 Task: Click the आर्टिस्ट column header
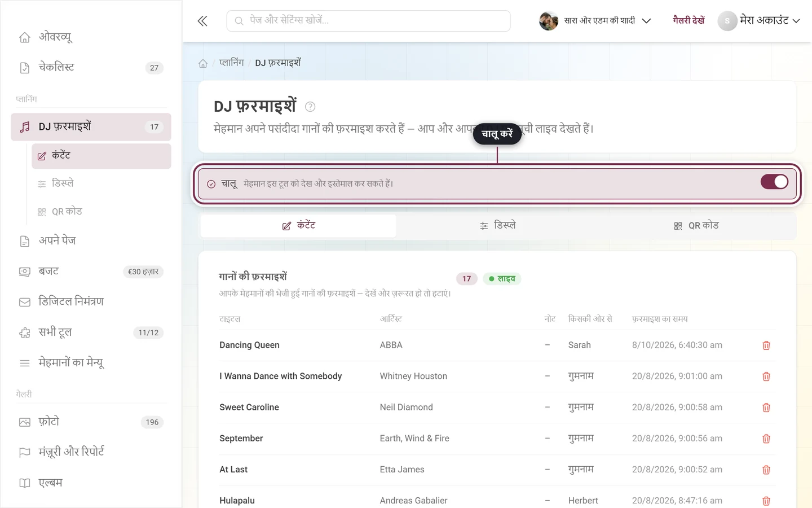pyautogui.click(x=391, y=319)
